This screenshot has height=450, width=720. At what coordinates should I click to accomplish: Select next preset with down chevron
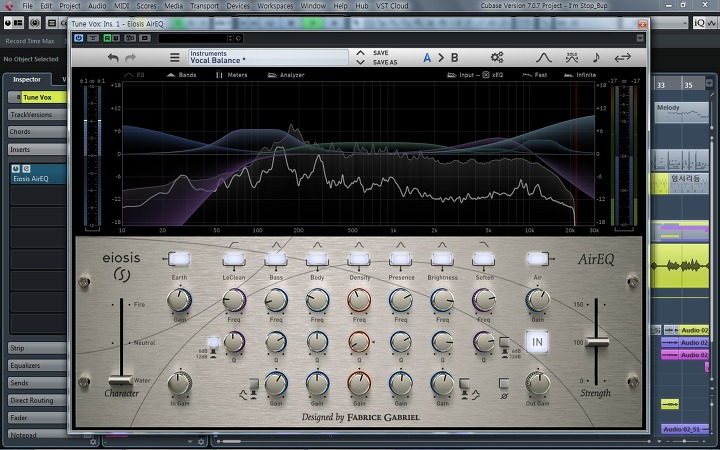[360, 62]
